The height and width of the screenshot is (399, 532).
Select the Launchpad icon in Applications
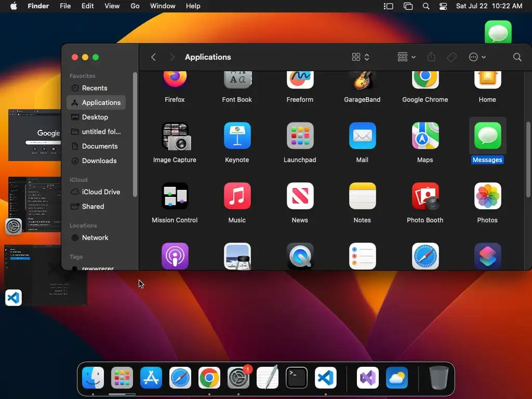click(300, 136)
